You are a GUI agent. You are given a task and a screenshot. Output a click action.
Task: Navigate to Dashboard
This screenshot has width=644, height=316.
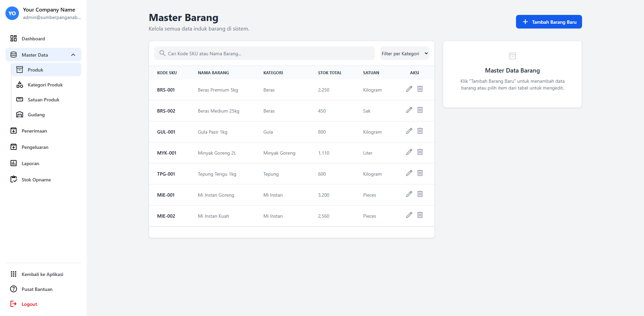pos(33,39)
